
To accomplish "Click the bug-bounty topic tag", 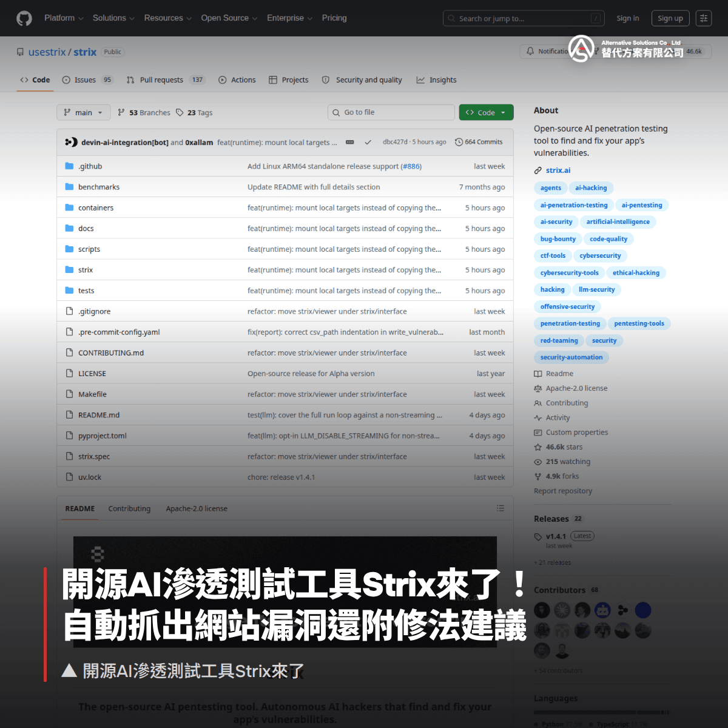I will (558, 239).
